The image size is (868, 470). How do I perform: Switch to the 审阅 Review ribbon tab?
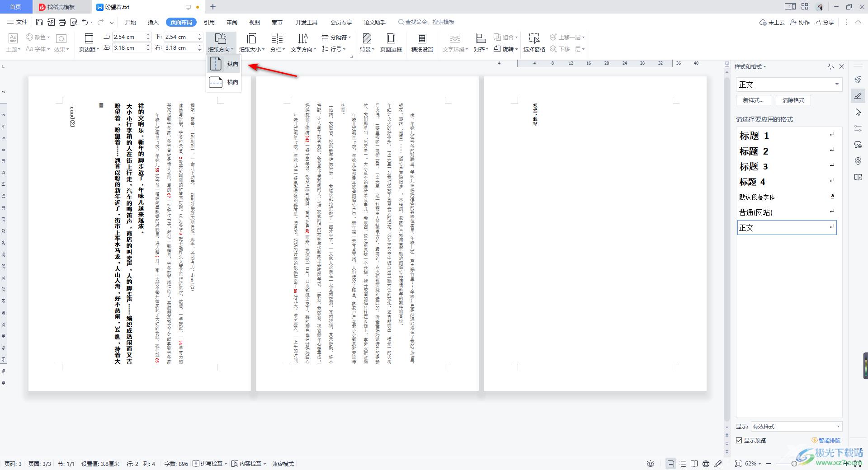coord(232,22)
